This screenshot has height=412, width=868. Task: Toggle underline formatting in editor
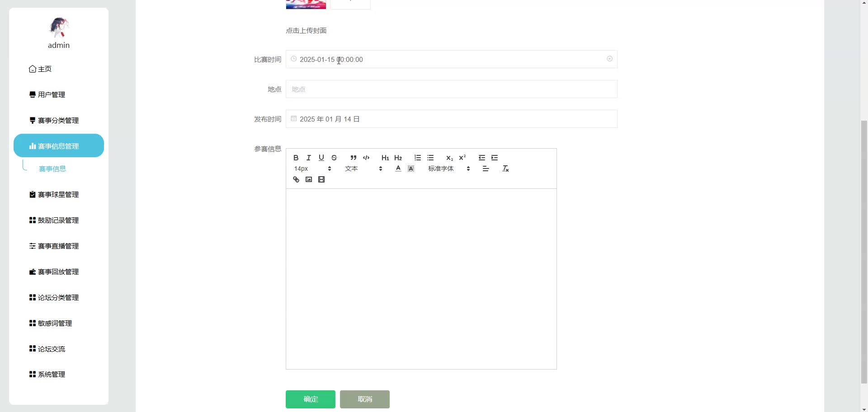(321, 158)
